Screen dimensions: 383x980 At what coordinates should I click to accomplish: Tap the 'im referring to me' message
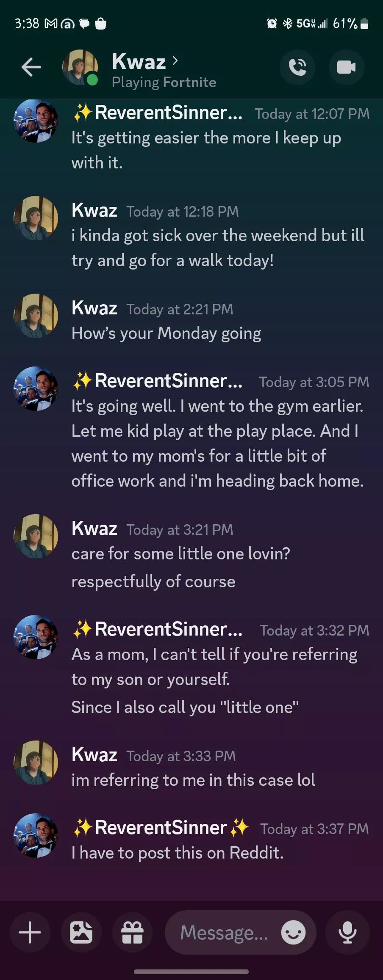point(193,780)
